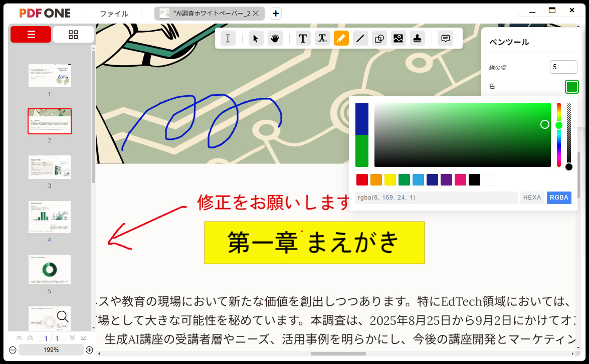The image size is (589, 364).
Task: Choose the Insert Image tool
Action: tap(399, 38)
